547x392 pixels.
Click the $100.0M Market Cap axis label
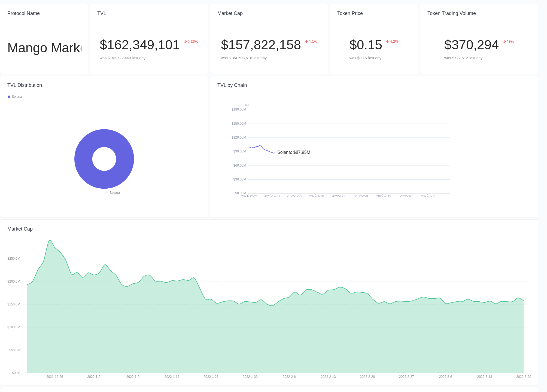pyautogui.click(x=14, y=327)
